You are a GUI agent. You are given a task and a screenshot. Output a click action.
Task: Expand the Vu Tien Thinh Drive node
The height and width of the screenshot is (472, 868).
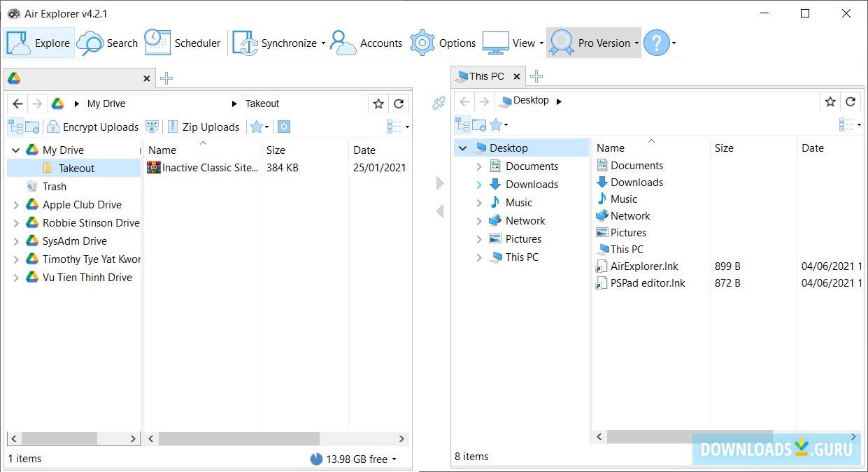tap(16, 278)
